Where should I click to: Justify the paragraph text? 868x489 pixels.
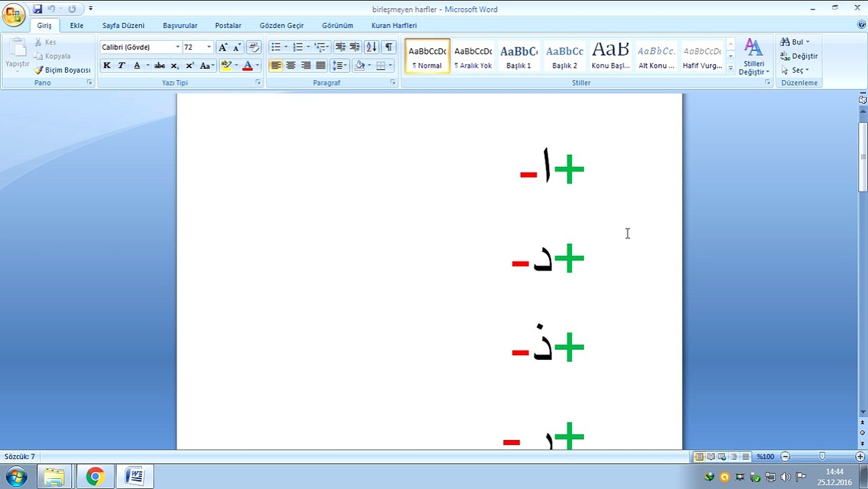pyautogui.click(x=321, y=65)
